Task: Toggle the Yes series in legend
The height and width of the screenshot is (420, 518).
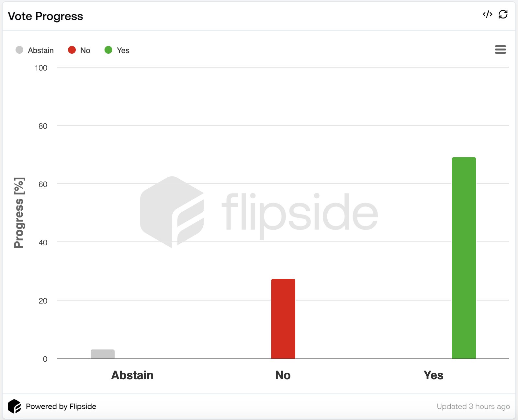Action: point(117,50)
